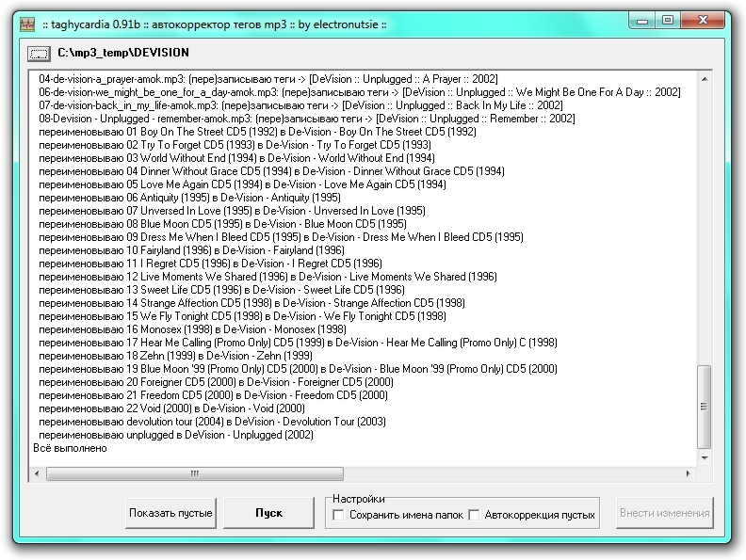Close the taghycardia window
Image resolution: width=746 pixels, height=560 pixels.
(703, 21)
